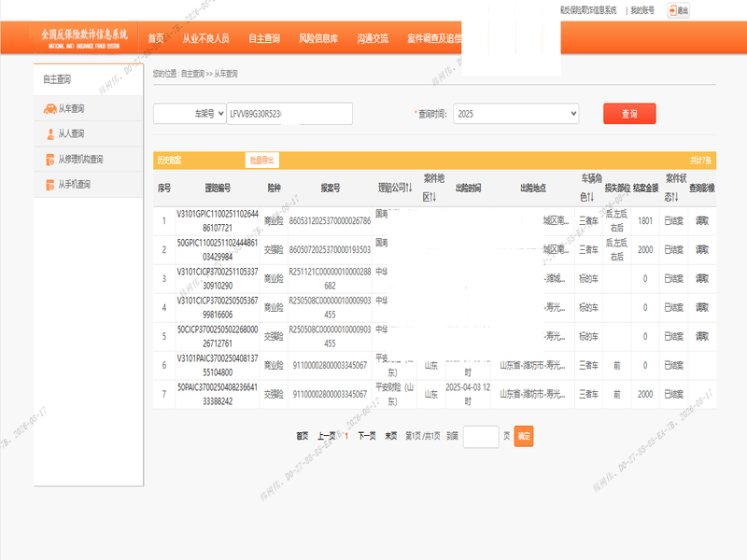Viewport: 747px width, 560px height.
Task: Click 出险时间 2025-04-03 12时 cell
Action: pos(468,394)
